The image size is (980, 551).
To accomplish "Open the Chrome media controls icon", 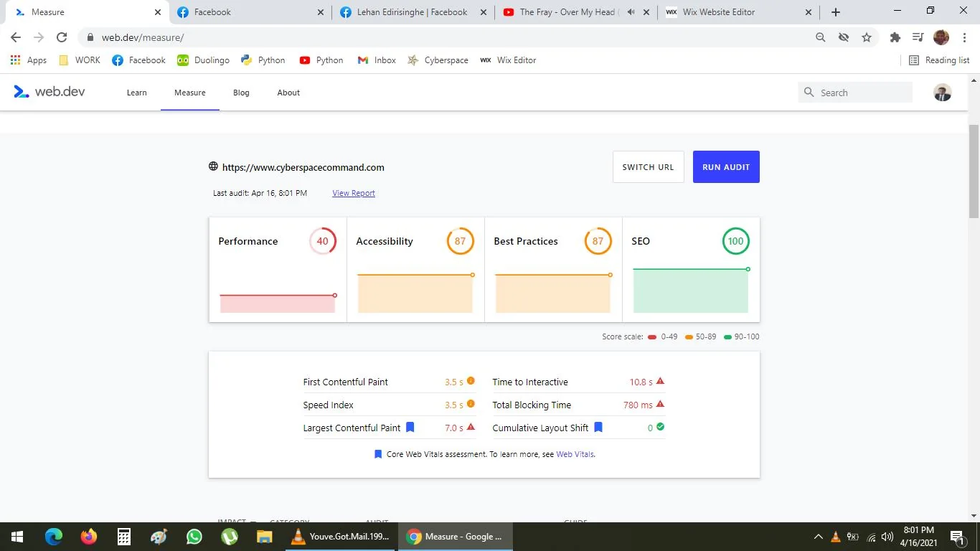I will [x=918, y=37].
